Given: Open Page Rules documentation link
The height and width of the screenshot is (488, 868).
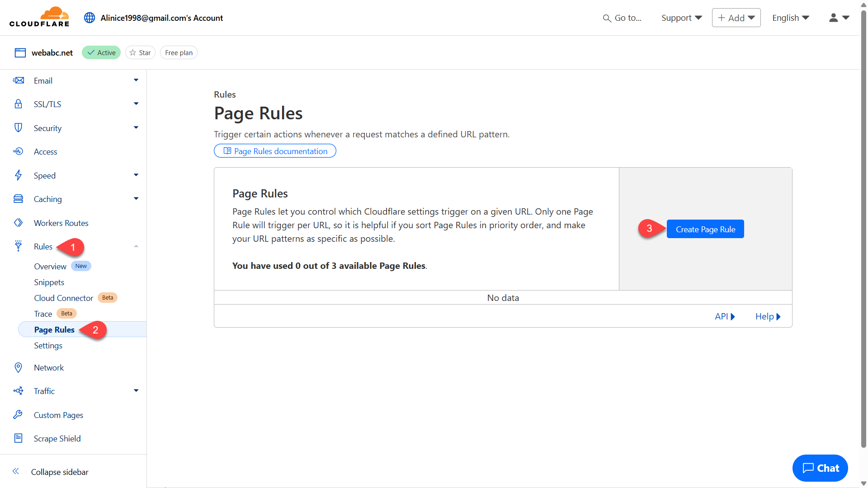Looking at the screenshot, I should (275, 151).
